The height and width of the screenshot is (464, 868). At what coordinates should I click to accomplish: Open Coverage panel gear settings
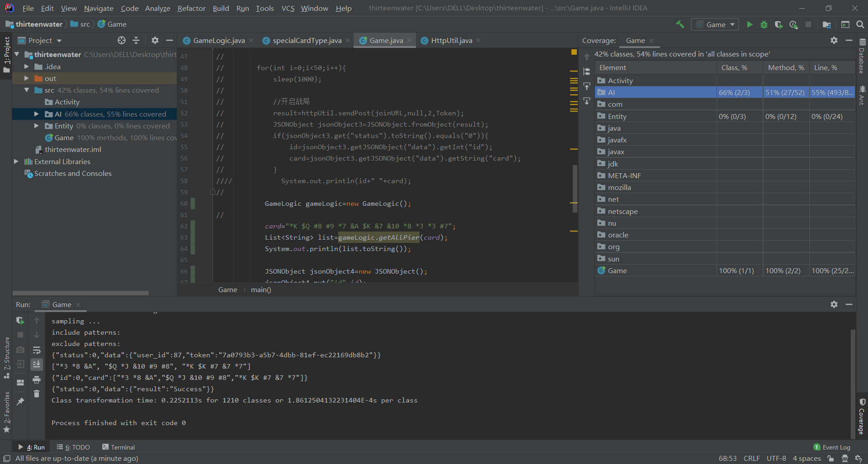pos(834,40)
